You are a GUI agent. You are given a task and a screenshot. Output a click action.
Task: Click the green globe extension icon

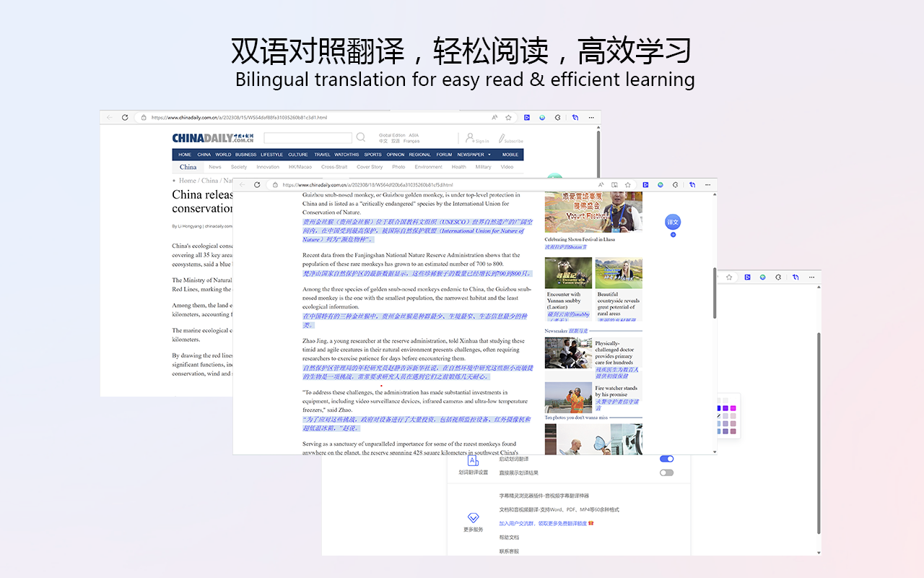click(x=660, y=185)
